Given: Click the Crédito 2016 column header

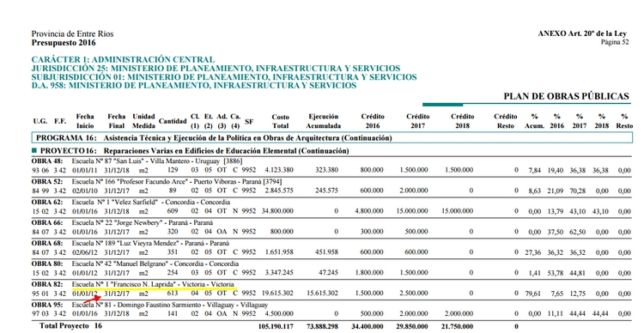Looking at the screenshot, I should point(373,121).
